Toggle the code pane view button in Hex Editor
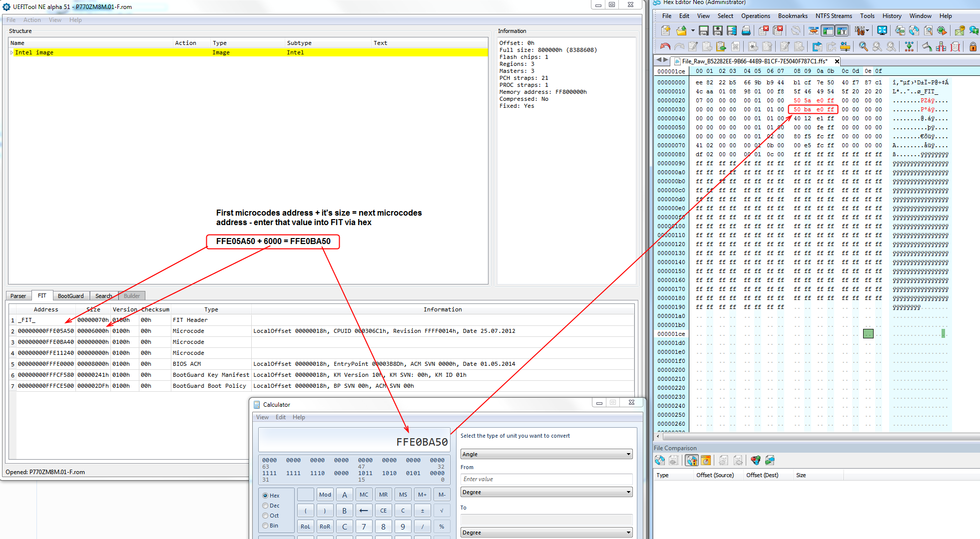980x539 pixels. (x=828, y=30)
